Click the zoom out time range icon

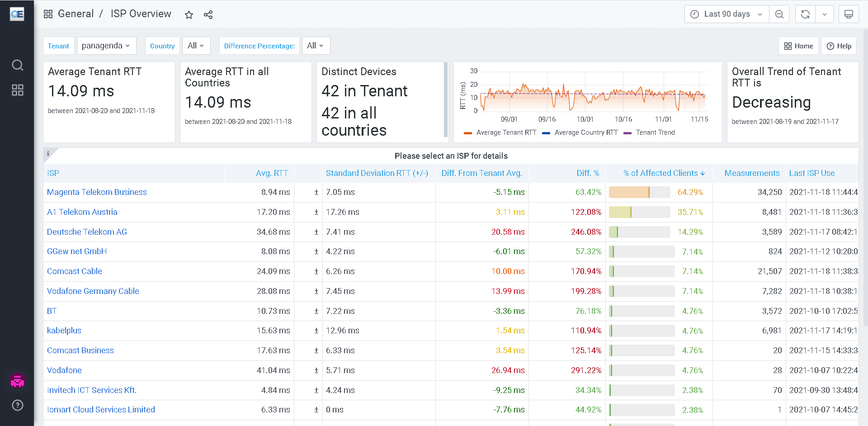pyautogui.click(x=779, y=14)
